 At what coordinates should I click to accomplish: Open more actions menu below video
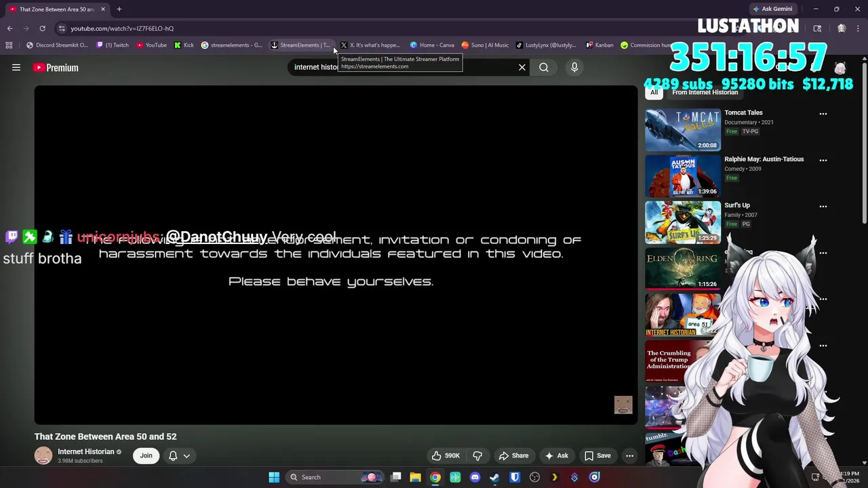(629, 455)
